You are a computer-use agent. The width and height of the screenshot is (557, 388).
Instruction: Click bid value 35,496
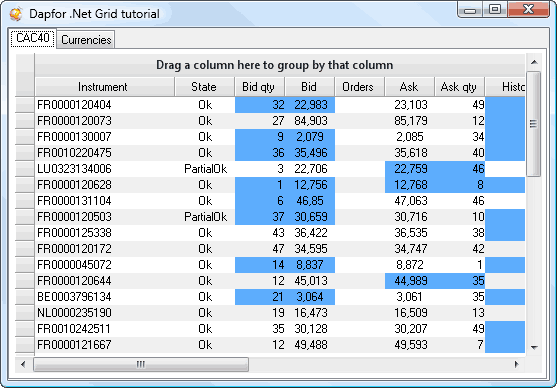311,153
